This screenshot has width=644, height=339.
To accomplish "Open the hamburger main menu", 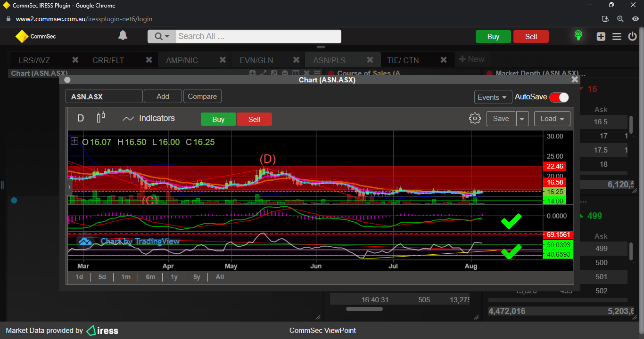I will [x=617, y=36].
